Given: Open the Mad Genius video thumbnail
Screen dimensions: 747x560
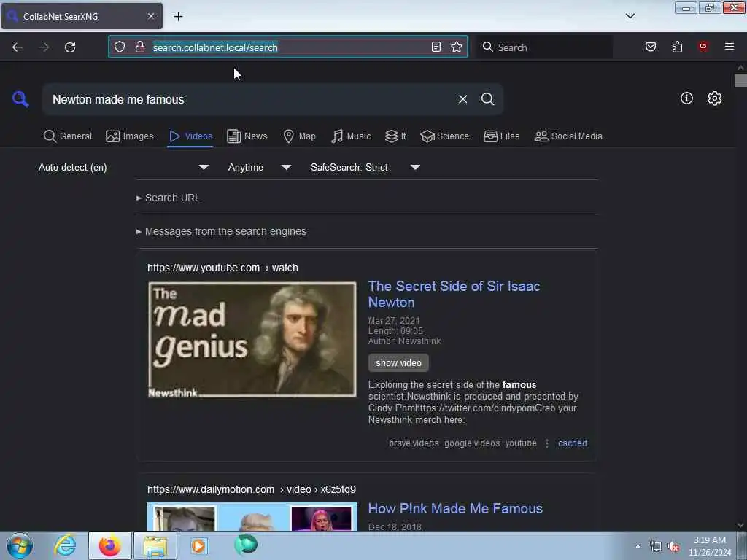Looking at the screenshot, I should 252,340.
